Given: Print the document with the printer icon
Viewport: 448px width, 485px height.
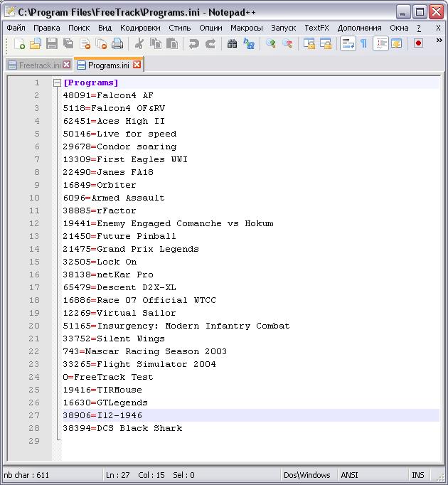Looking at the screenshot, I should pos(117,43).
